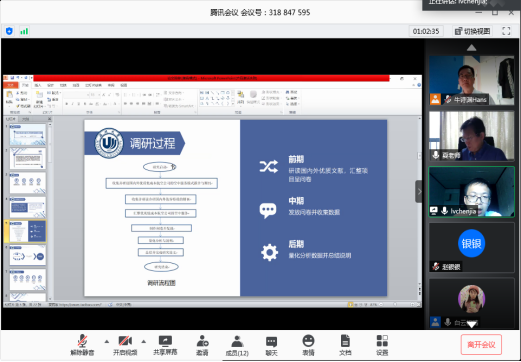Select lvchenjia participant video thumbnail

pos(471,192)
